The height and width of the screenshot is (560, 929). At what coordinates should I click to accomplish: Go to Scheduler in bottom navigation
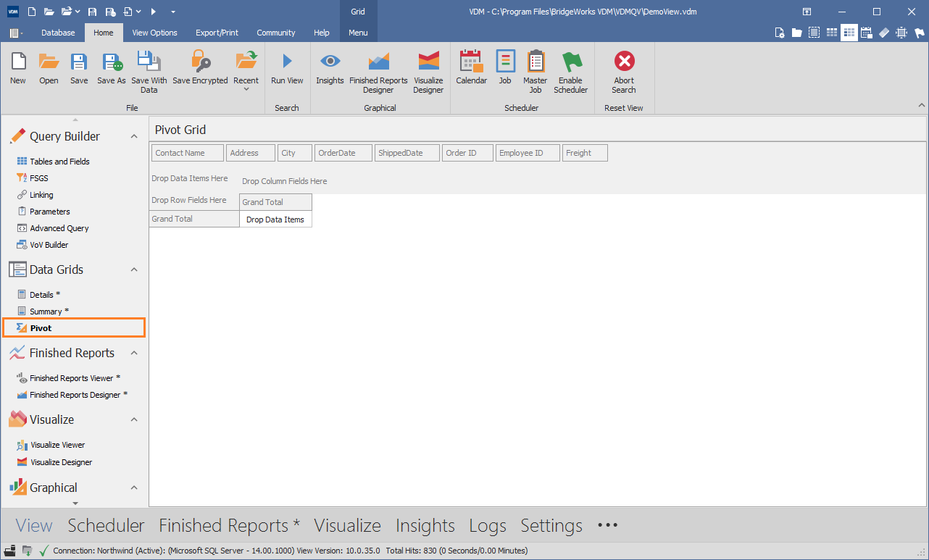(x=106, y=525)
